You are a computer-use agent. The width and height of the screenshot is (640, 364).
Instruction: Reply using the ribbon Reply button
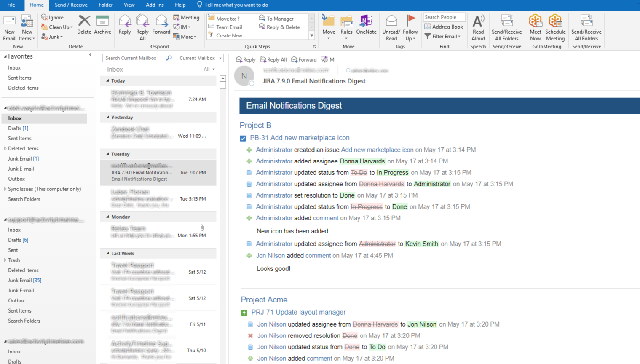[x=125, y=24]
